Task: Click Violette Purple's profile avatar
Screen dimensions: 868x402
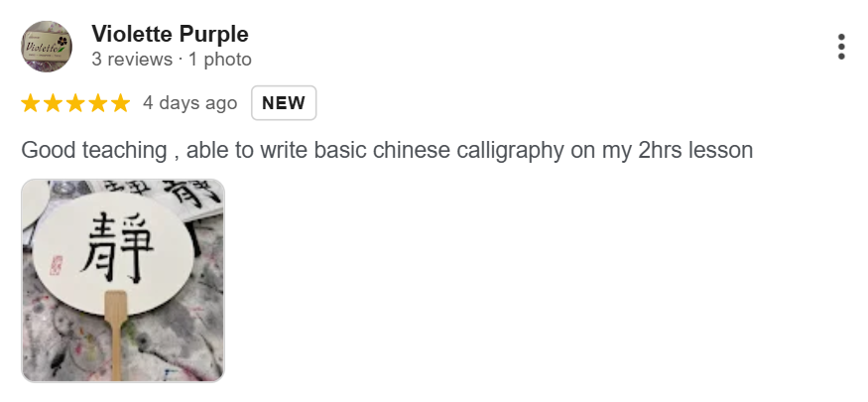Action: (x=46, y=47)
